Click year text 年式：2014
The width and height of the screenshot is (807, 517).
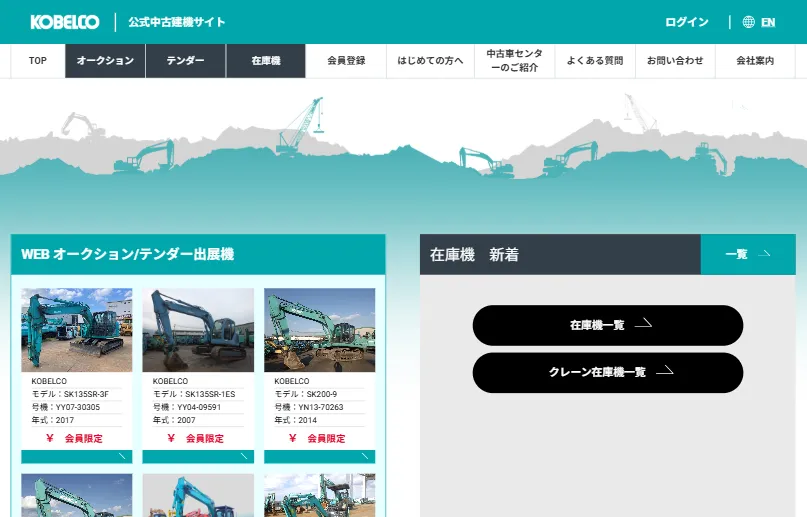[x=295, y=420]
